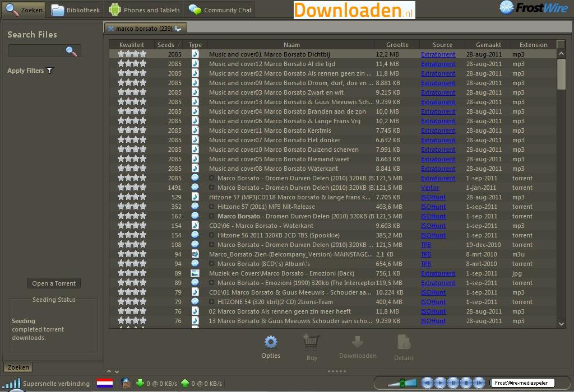The image size is (574, 392).
Task: Tick checkbox for Marco Borsato Dromen Durven Delen 2085 seeds
Action: 211,178
